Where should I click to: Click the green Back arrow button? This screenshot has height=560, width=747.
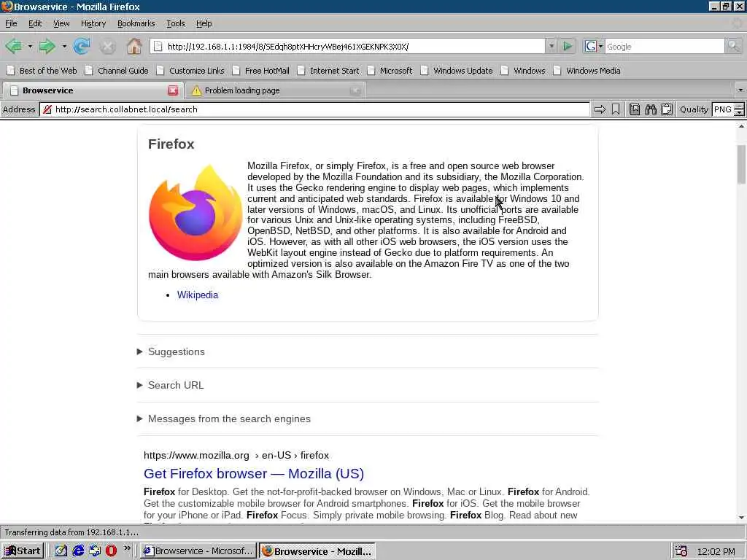pyautogui.click(x=13, y=46)
